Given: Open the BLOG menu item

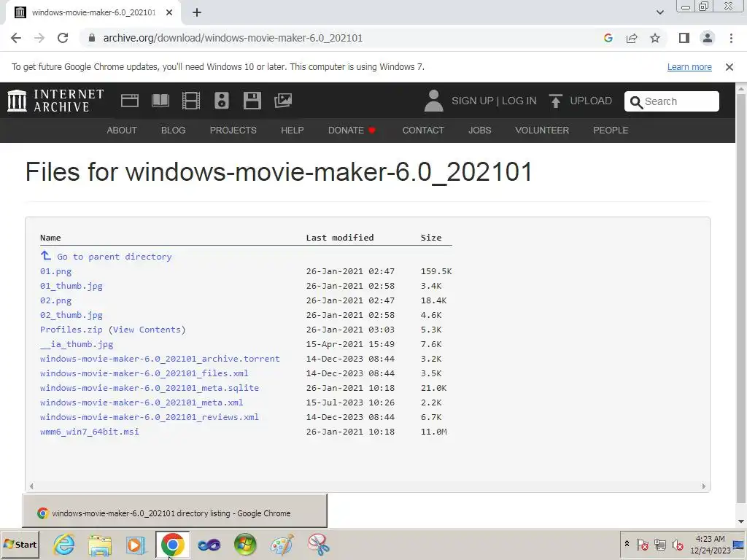Looking at the screenshot, I should point(174,130).
